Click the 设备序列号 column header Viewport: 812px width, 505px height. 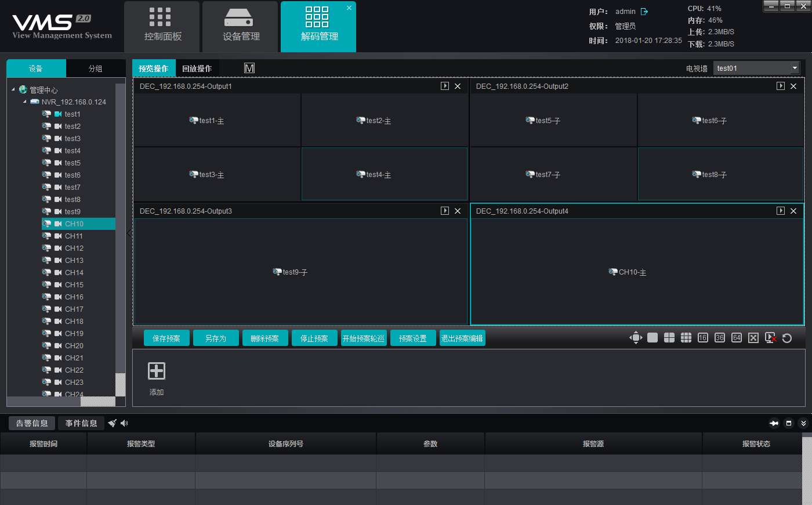[286, 443]
